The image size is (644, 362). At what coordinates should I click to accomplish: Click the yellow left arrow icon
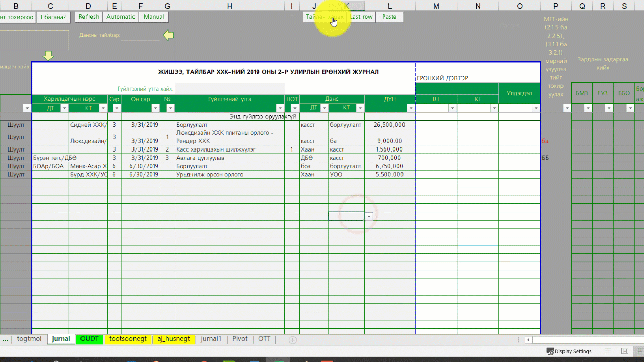tap(168, 35)
